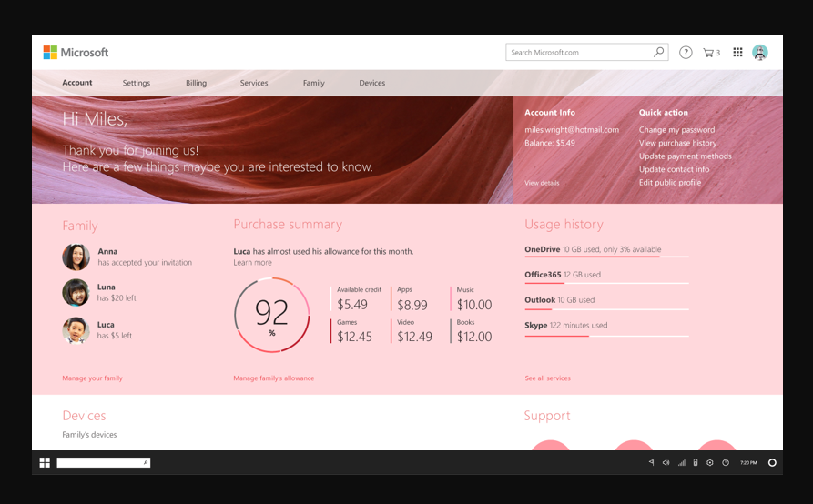The height and width of the screenshot is (504, 813).
Task: Click the taskbar volume icon
Action: [666, 463]
